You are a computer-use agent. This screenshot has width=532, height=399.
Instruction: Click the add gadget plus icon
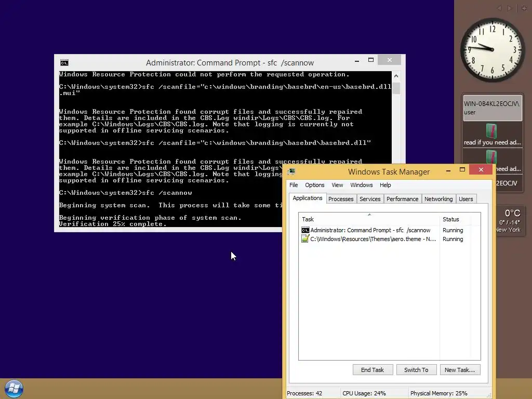(524, 8)
